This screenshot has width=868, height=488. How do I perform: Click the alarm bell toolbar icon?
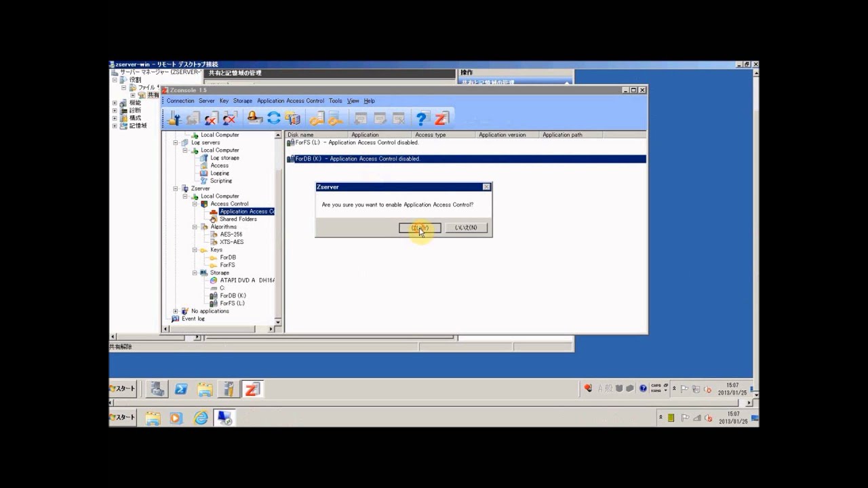coord(255,119)
